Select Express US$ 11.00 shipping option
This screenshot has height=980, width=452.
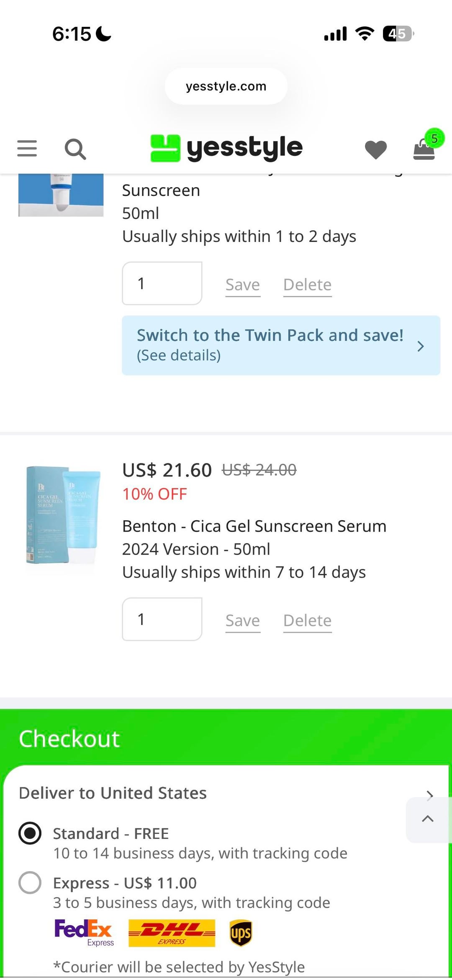(30, 882)
